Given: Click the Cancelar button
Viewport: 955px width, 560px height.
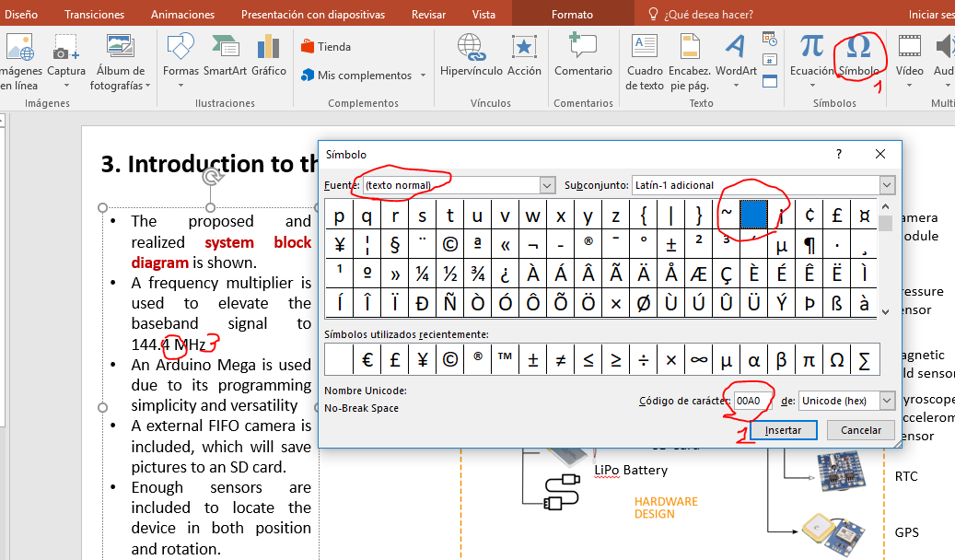Looking at the screenshot, I should (861, 430).
